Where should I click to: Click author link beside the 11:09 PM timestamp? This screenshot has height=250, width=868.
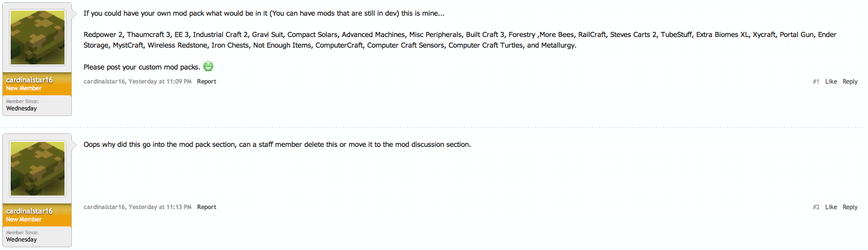105,82
